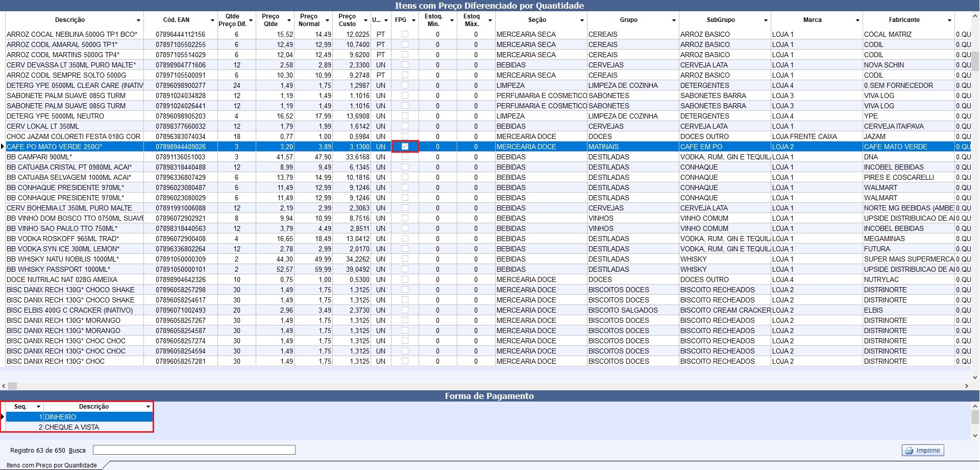Click MEGAMINAS manufacturer cell
This screenshot has width=980, height=470.
pyautogui.click(x=909, y=239)
